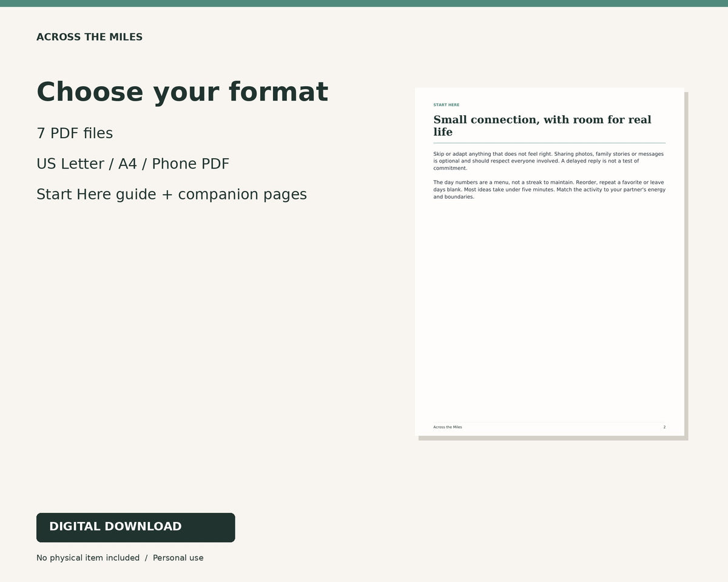Image resolution: width=728 pixels, height=582 pixels.
Task: Select the Choose your format heading
Action: click(182, 92)
